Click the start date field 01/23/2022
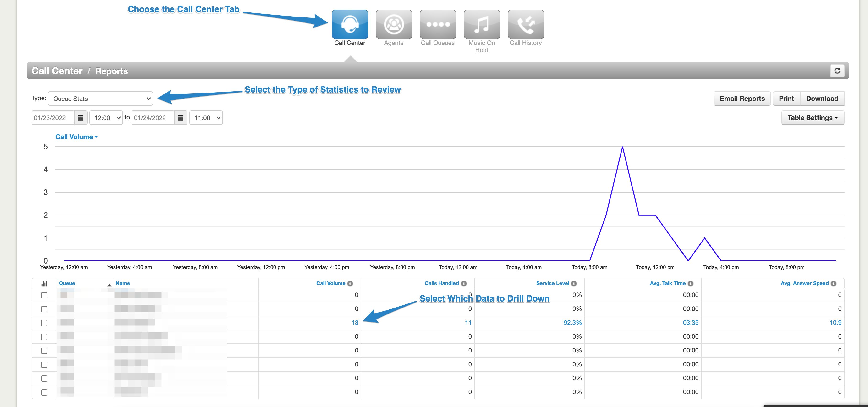Screen dimensions: 868x407 click(x=53, y=118)
